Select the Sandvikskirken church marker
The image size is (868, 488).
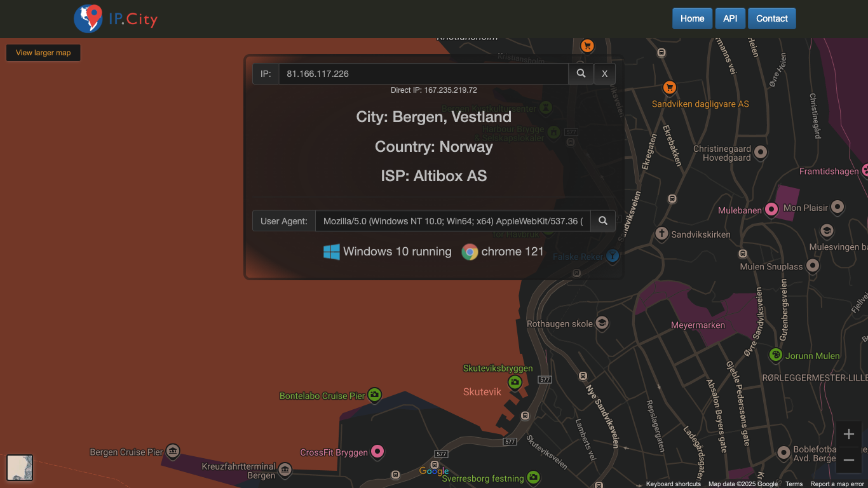point(661,234)
